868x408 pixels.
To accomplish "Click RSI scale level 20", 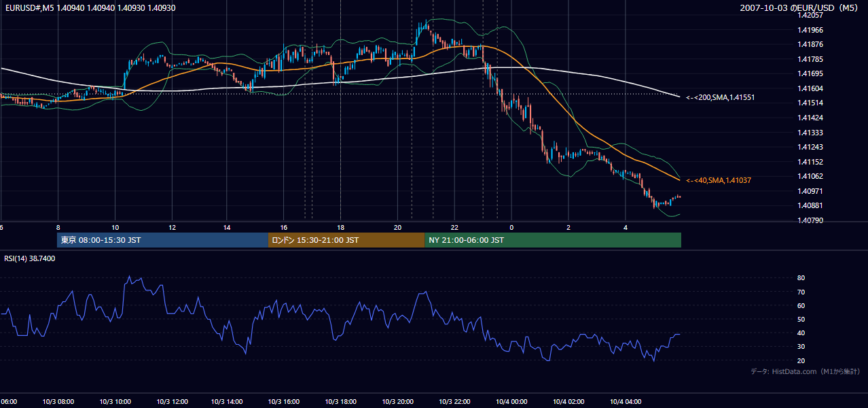I will 801,360.
